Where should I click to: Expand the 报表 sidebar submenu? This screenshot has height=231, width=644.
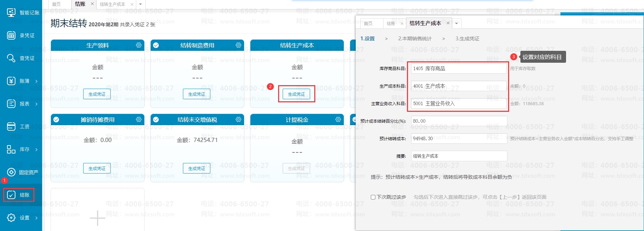tap(36, 104)
